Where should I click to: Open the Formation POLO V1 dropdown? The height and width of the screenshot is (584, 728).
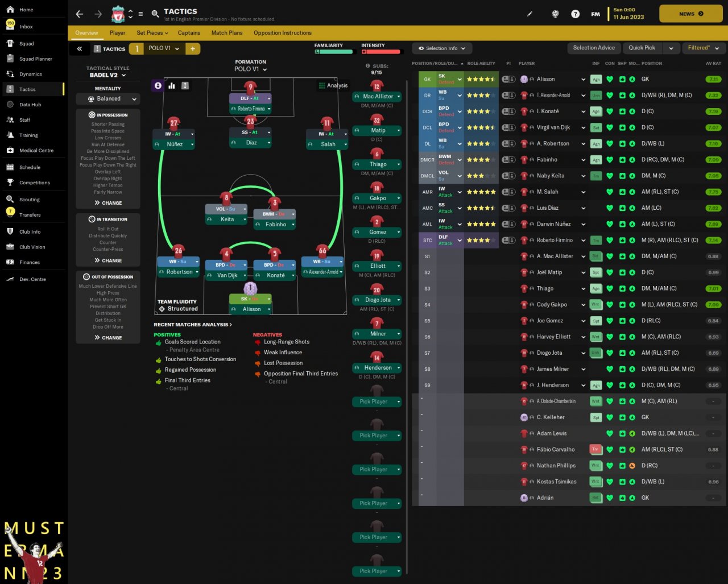click(x=251, y=69)
